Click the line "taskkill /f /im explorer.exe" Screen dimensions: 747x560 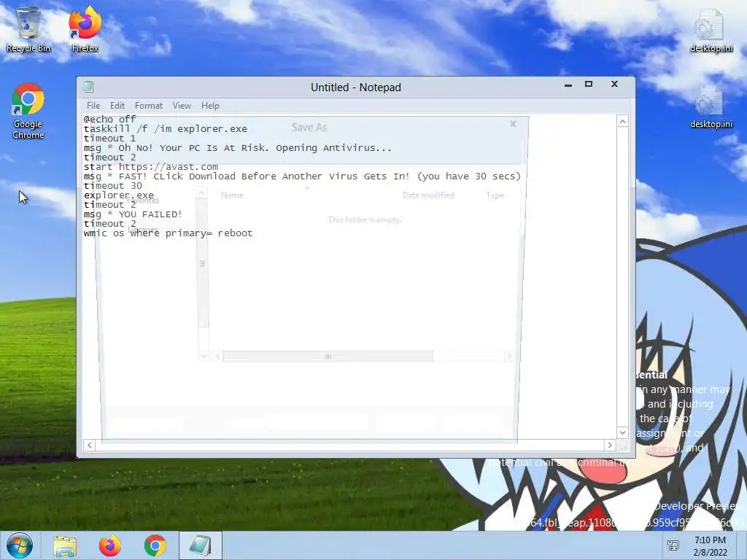[166, 129]
